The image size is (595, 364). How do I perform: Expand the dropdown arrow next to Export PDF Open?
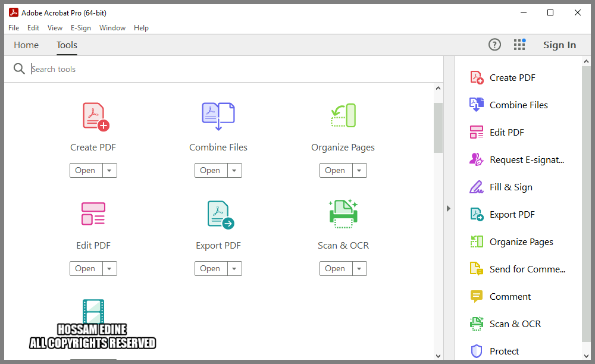click(x=234, y=269)
